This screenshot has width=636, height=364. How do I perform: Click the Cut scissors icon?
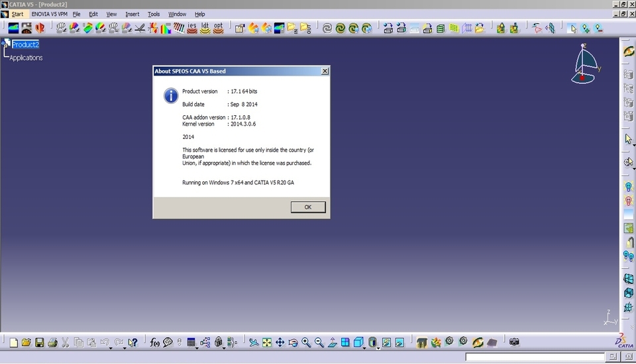click(x=66, y=343)
